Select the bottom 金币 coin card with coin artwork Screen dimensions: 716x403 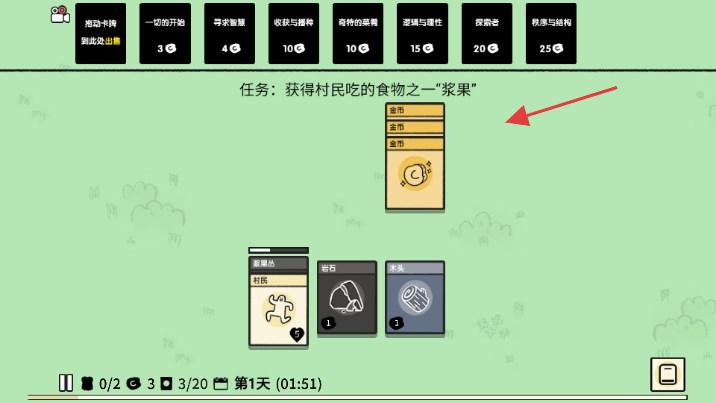click(x=415, y=174)
